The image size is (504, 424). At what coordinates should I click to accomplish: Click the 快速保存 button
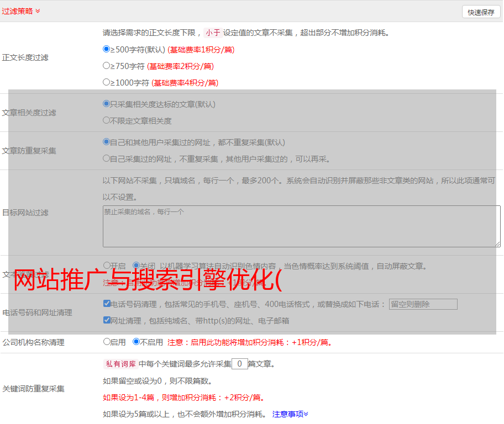pyautogui.click(x=481, y=12)
